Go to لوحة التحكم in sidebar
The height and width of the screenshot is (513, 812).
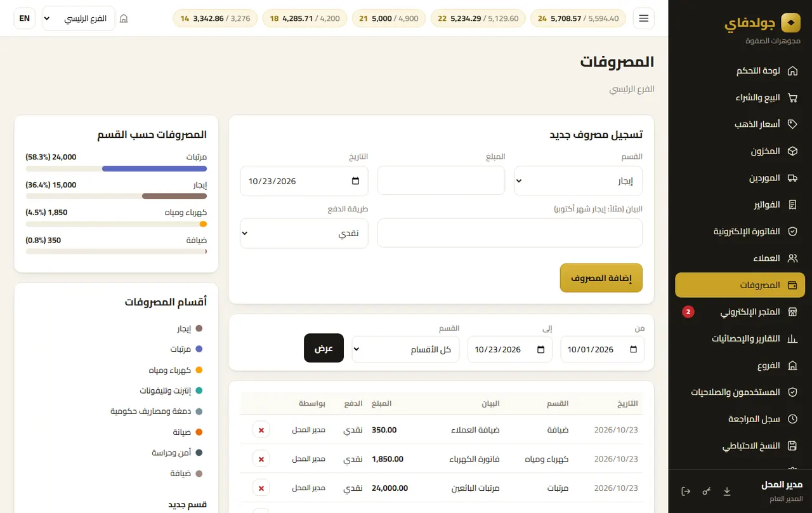[740, 70]
